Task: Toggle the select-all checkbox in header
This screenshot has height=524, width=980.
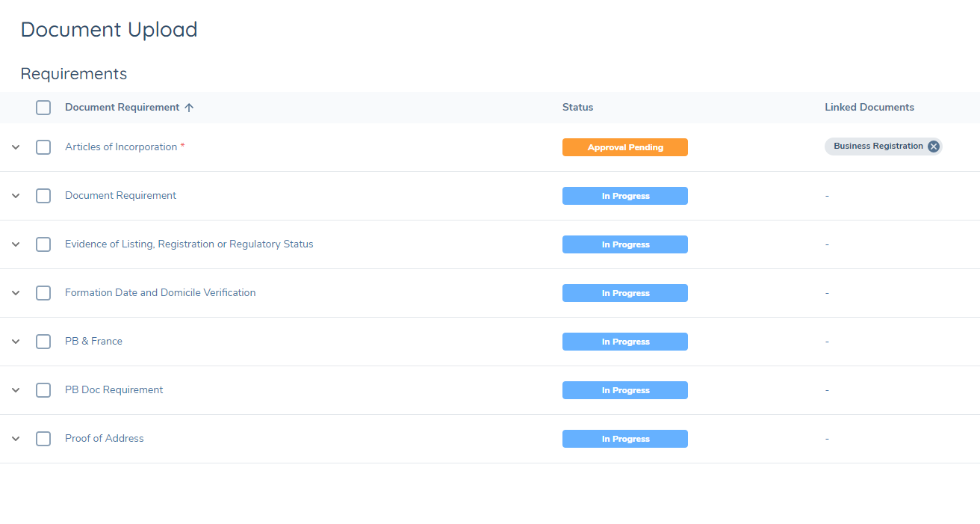Action: pyautogui.click(x=43, y=108)
